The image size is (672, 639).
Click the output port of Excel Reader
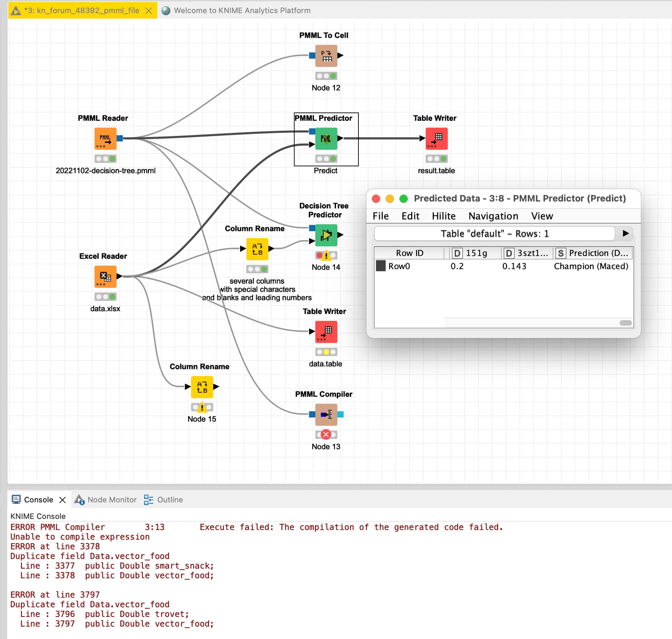tap(119, 276)
